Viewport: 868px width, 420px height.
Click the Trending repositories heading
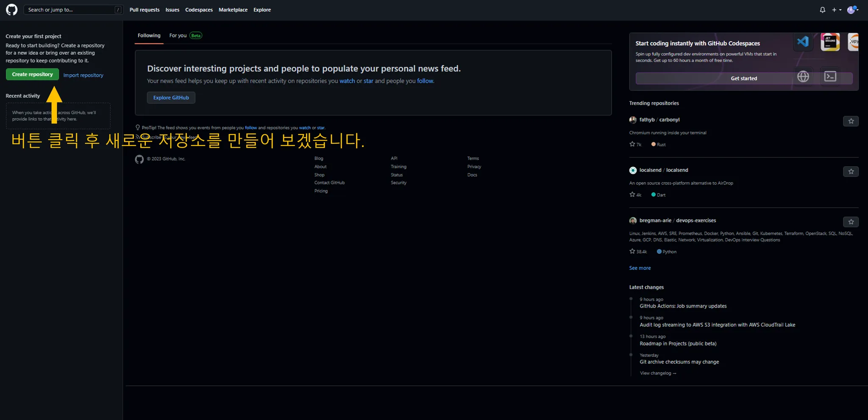(x=654, y=103)
